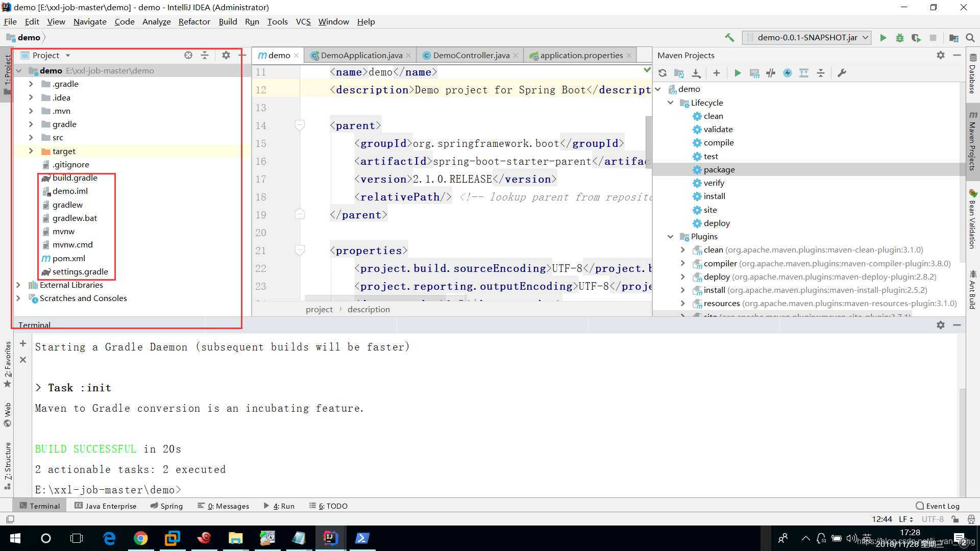Download sources and documentation Maven icon

pos(696,73)
